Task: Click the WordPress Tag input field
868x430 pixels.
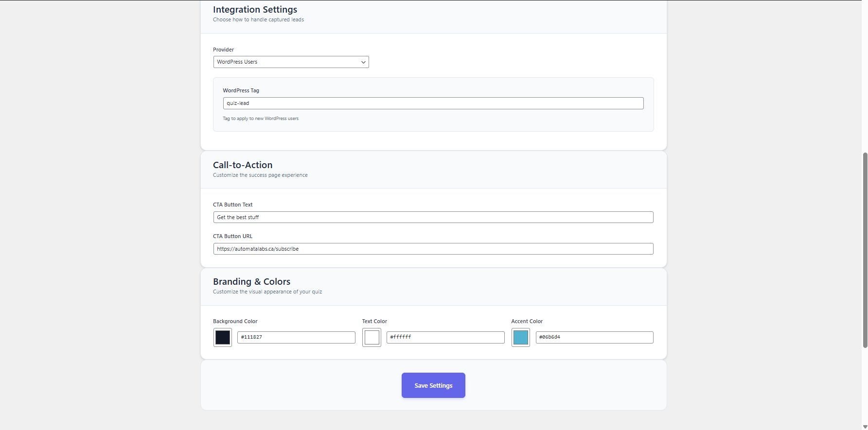Action: (x=433, y=103)
